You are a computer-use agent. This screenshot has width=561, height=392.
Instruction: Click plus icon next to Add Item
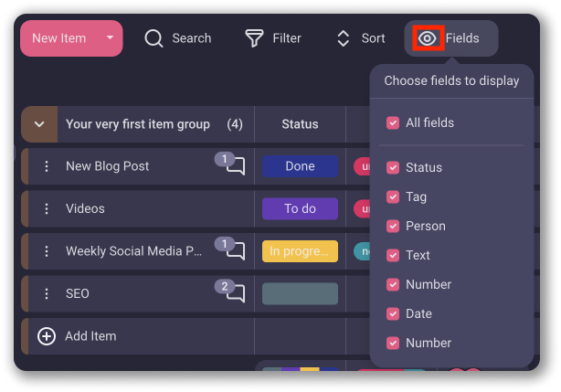click(x=47, y=336)
